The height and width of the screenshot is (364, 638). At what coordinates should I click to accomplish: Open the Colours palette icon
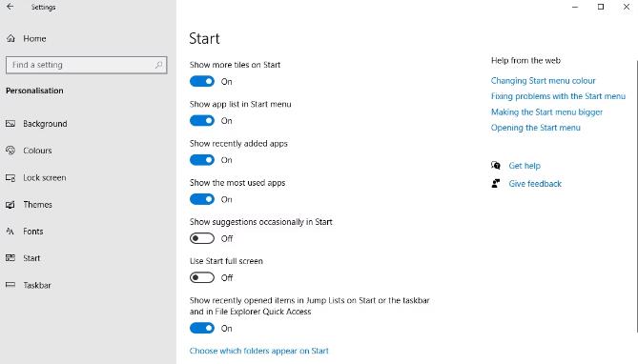point(10,150)
